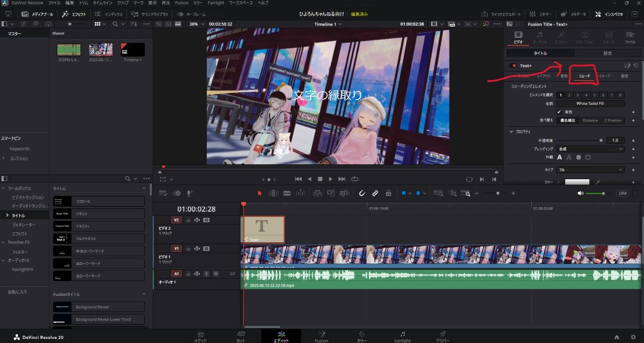This screenshot has width=644, height=343.
Task: Click the blue flag icon in toolbar
Action: (404, 193)
